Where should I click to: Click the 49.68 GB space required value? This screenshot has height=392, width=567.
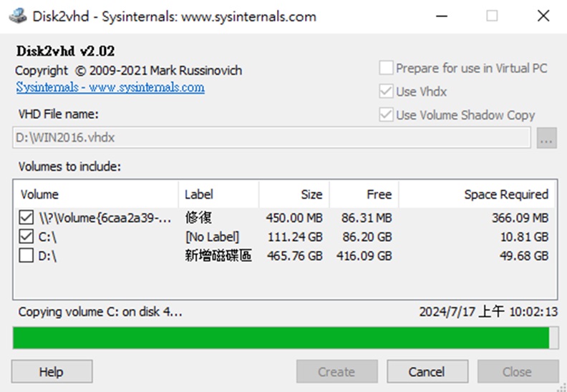(x=524, y=256)
